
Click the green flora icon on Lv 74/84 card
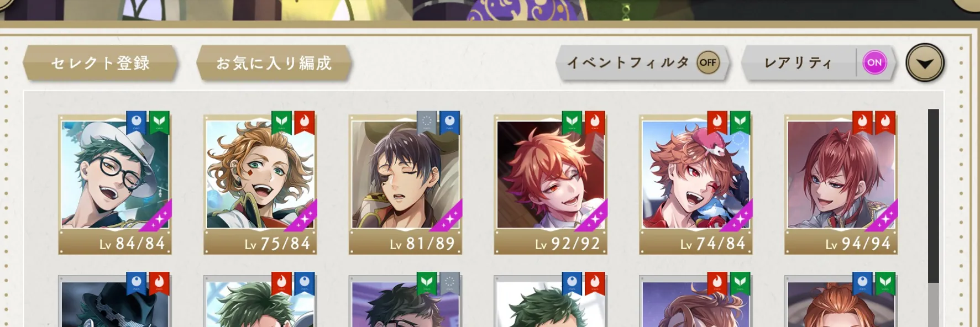point(740,123)
